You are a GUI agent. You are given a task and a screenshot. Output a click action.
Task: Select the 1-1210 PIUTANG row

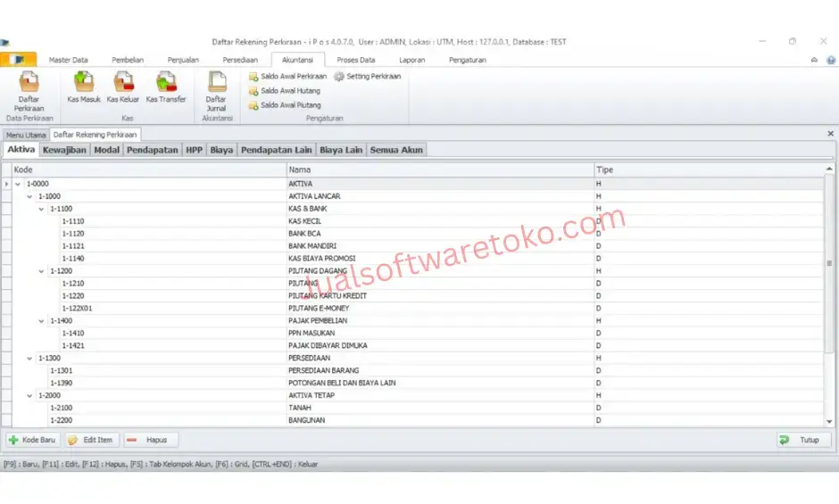(418, 283)
